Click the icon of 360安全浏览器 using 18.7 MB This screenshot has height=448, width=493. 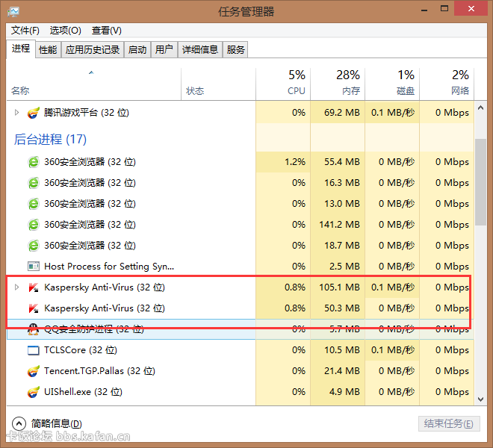click(x=34, y=246)
